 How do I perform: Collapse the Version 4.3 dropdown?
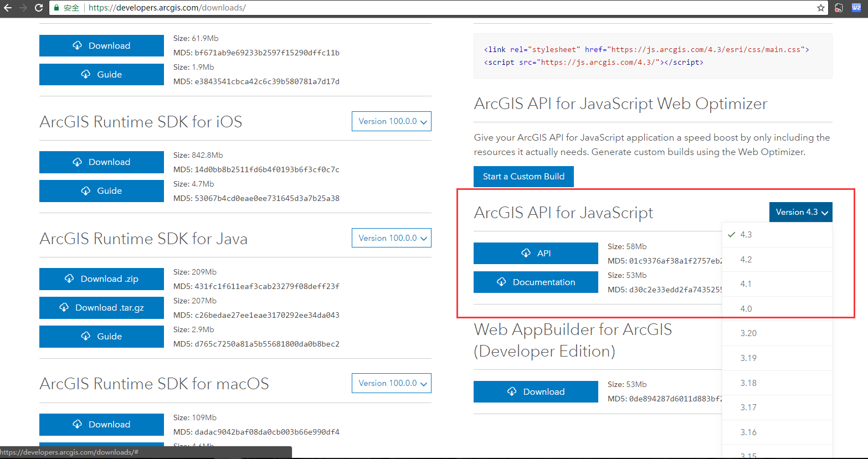pyautogui.click(x=800, y=212)
